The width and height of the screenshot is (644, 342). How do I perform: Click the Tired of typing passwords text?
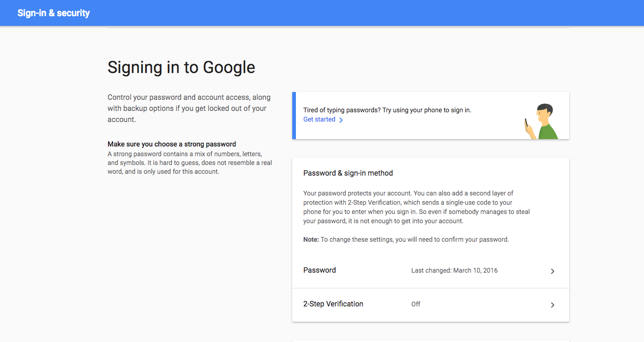point(387,110)
